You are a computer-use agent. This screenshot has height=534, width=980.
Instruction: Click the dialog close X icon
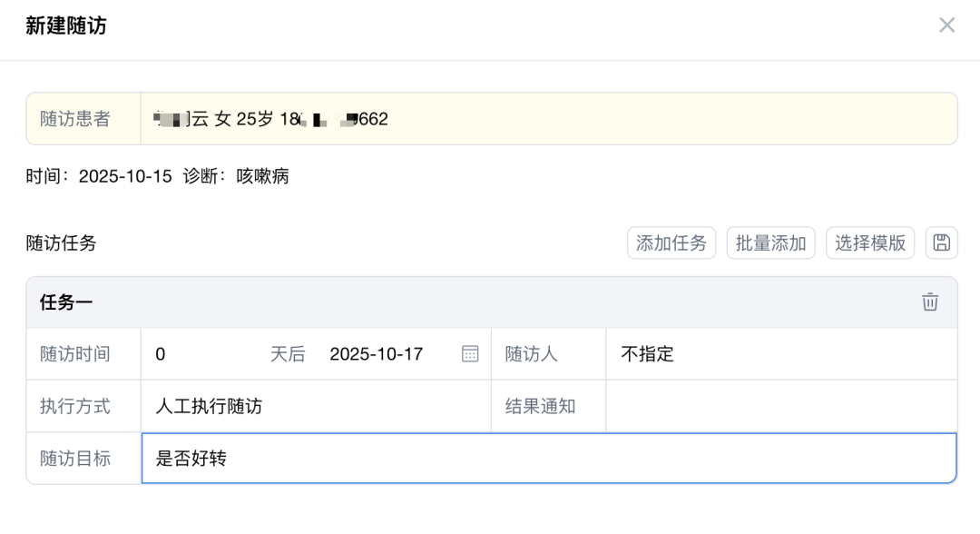(947, 25)
